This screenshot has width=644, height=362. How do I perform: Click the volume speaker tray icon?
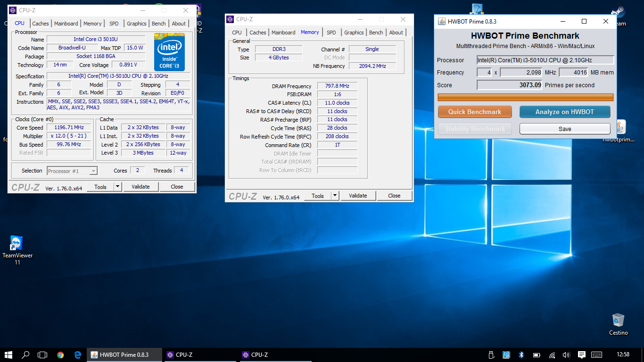(566, 355)
